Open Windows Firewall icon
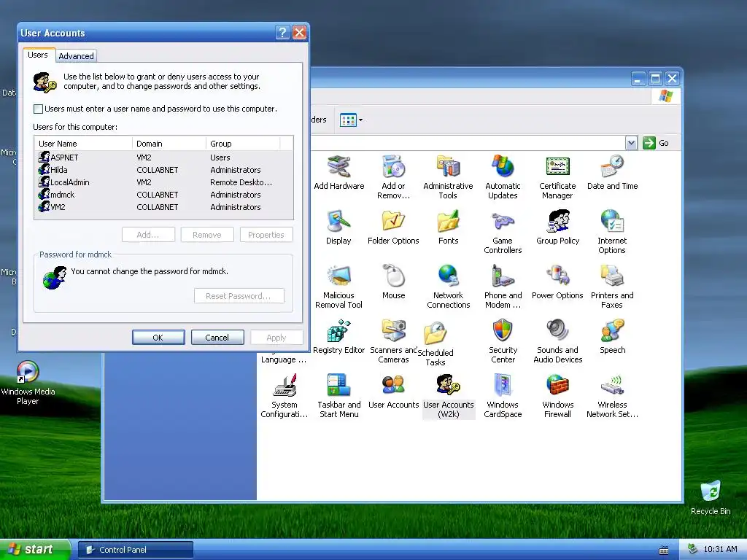Image resolution: width=747 pixels, height=560 pixels. click(x=557, y=396)
